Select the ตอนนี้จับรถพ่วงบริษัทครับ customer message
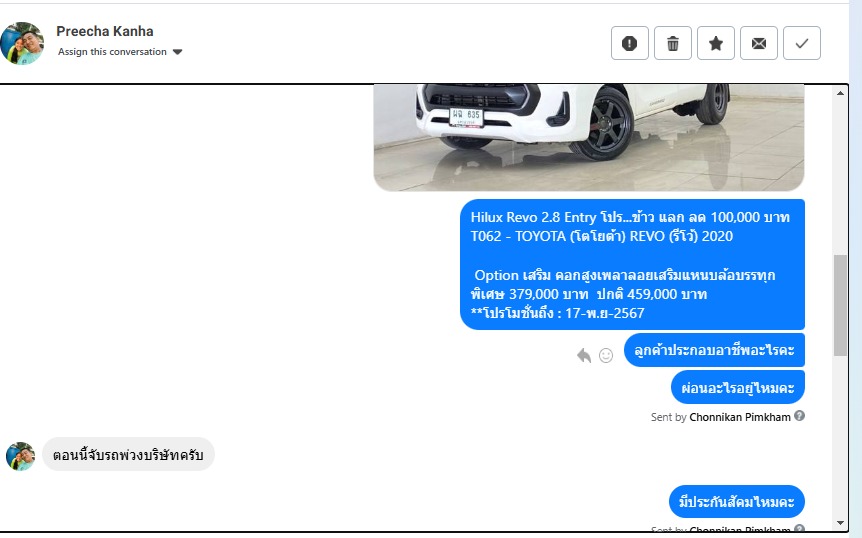The height and width of the screenshot is (538, 862). coord(128,454)
